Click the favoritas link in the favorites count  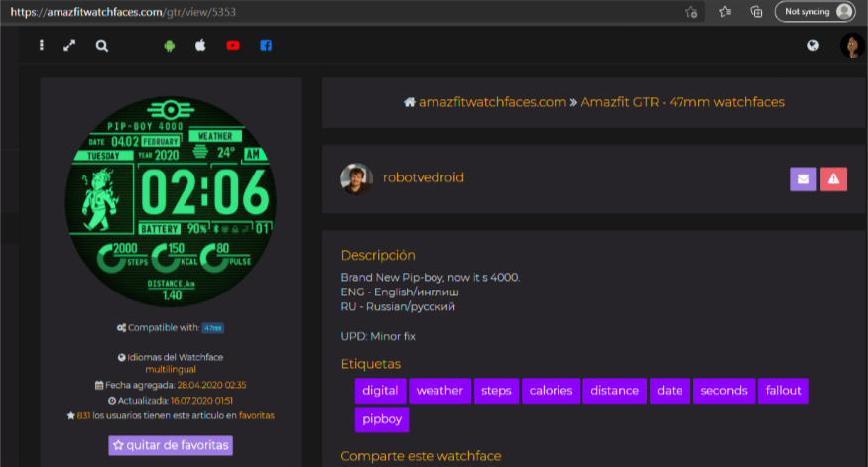(x=256, y=415)
